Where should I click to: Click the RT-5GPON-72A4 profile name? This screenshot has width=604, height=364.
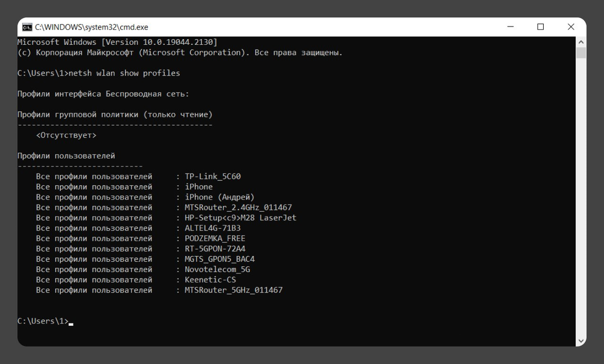point(215,249)
